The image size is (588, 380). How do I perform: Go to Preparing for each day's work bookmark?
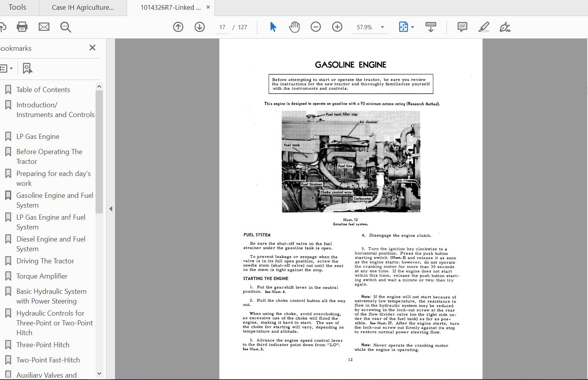[53, 178]
